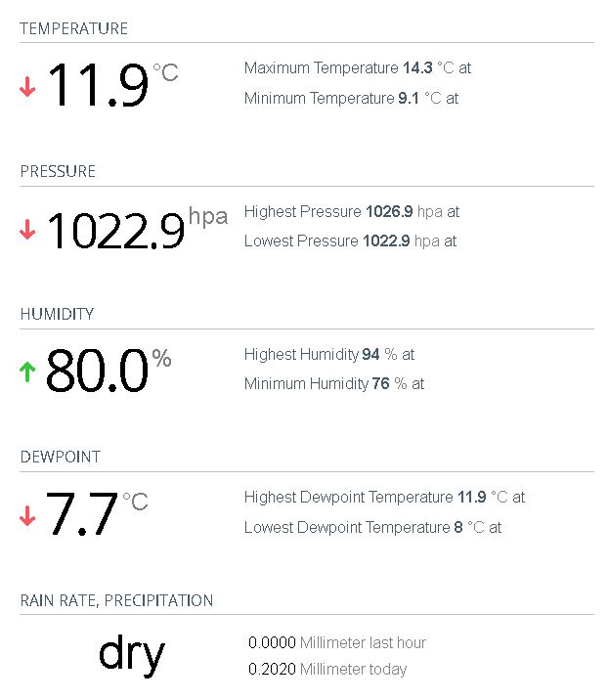Click the 'dry' rain status text
This screenshot has height=700, width=609.
tap(131, 654)
